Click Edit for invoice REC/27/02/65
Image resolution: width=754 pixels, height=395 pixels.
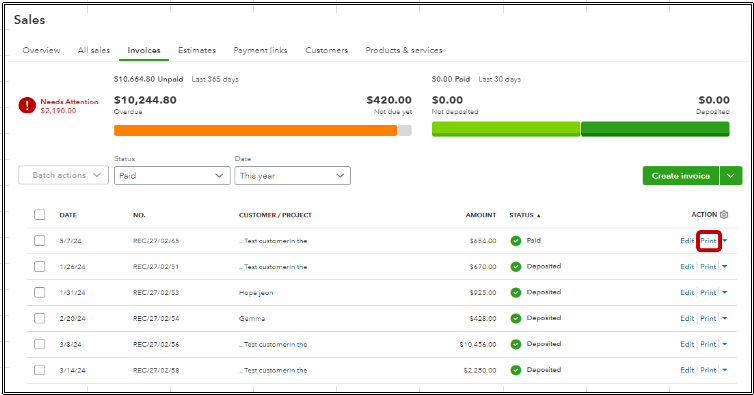click(x=687, y=241)
